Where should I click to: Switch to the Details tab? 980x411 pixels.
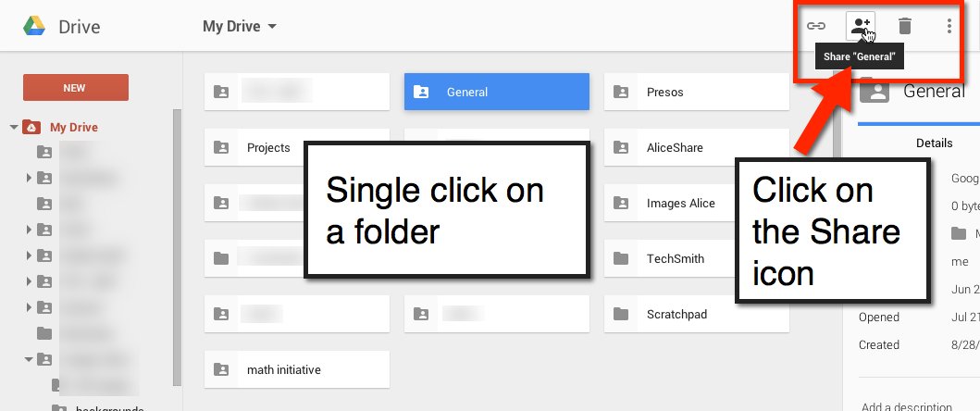tap(934, 143)
